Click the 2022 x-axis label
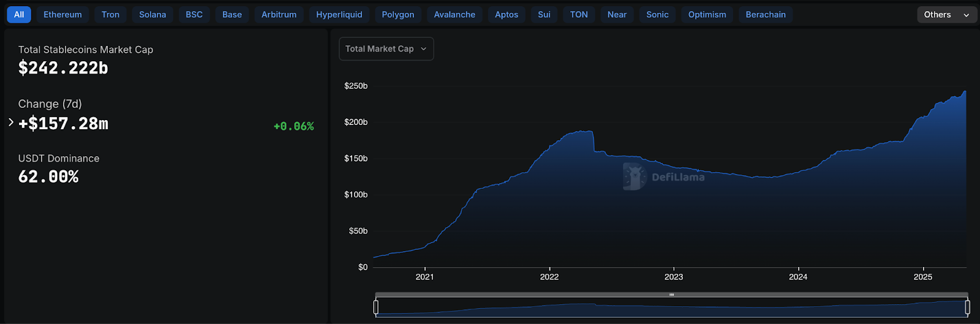Screen dimensions: 980x324 coord(549,277)
